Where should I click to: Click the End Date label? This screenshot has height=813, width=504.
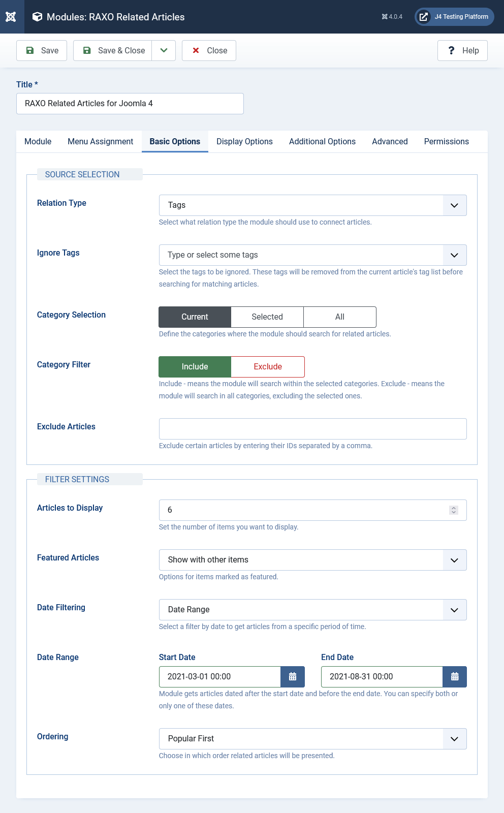click(337, 658)
